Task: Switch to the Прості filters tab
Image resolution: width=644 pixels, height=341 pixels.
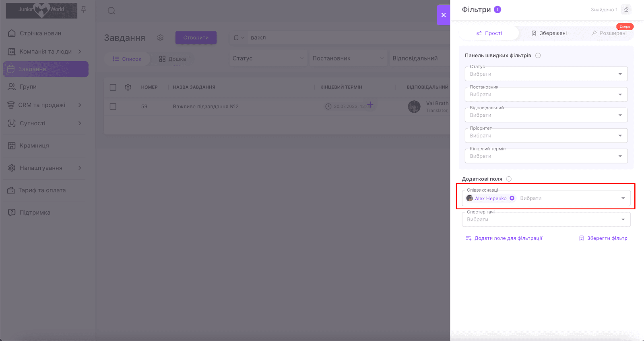Action: pyautogui.click(x=489, y=33)
